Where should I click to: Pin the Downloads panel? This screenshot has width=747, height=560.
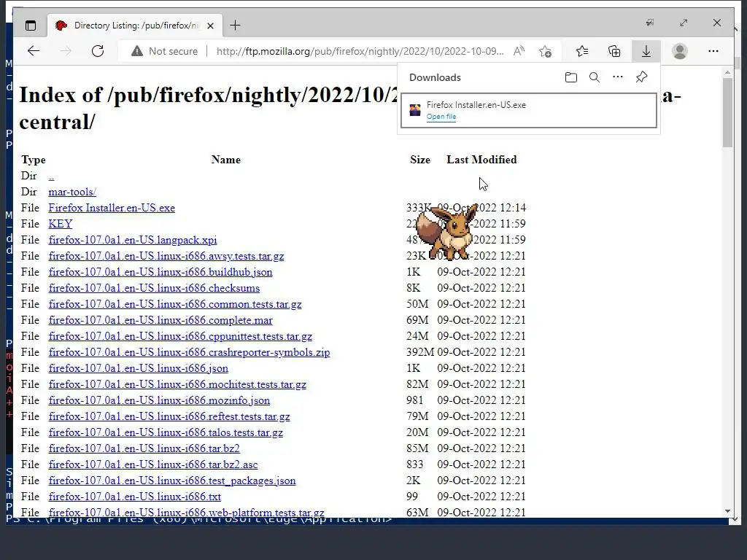pos(641,77)
